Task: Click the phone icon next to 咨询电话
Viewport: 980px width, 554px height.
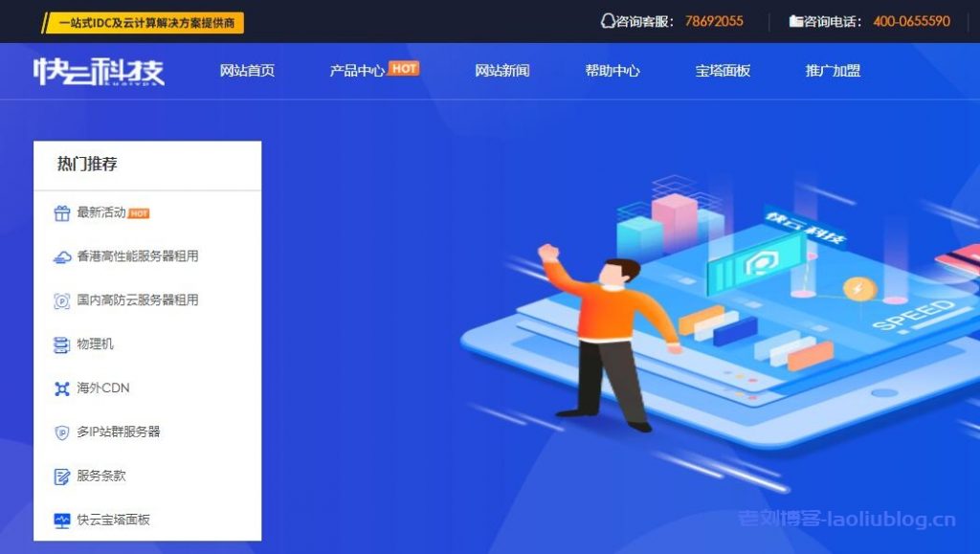Action: (795, 21)
